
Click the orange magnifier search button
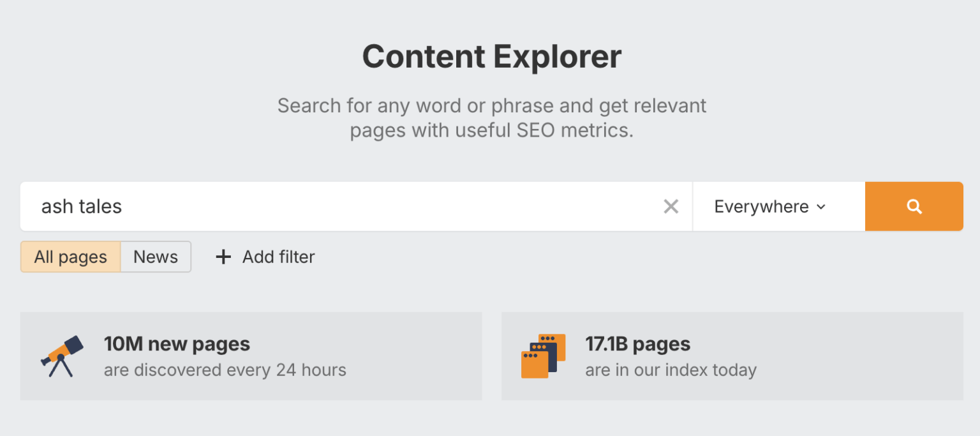(x=914, y=206)
